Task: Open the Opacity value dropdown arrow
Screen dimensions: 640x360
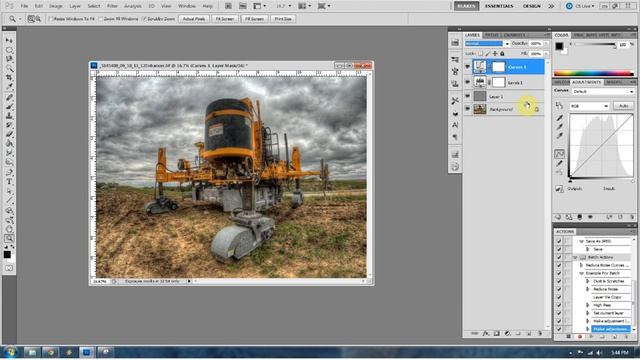Action: point(546,43)
